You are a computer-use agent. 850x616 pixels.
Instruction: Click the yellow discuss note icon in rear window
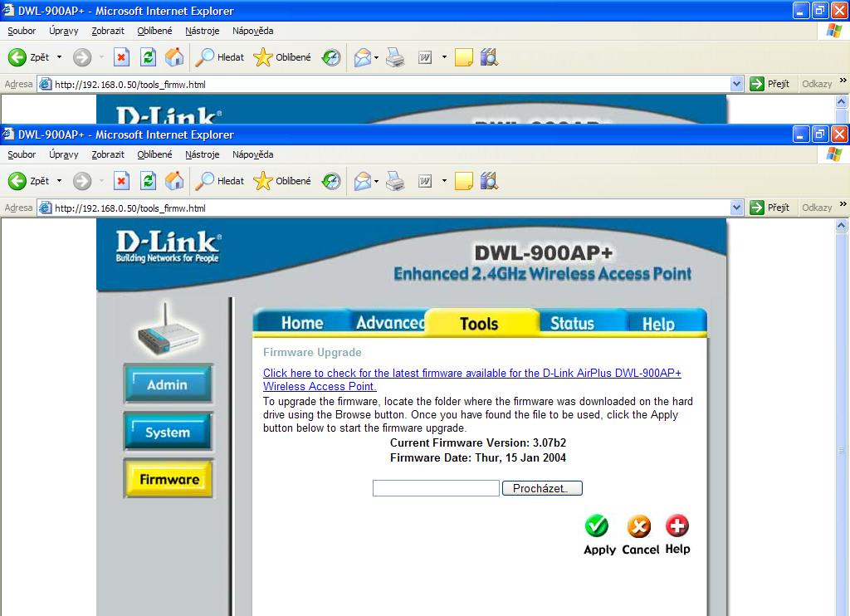click(x=463, y=57)
